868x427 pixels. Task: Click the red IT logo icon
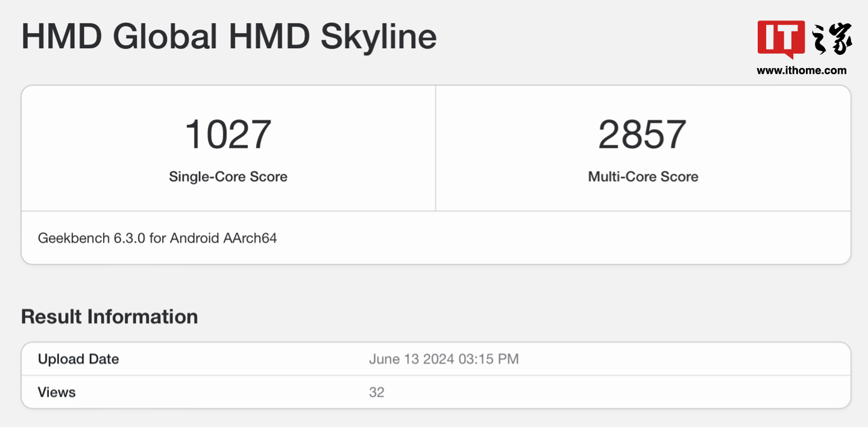click(x=781, y=39)
